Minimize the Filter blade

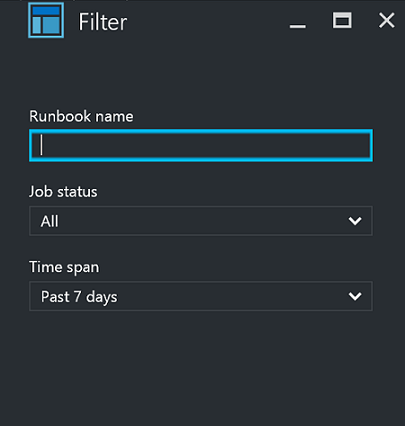point(298,26)
